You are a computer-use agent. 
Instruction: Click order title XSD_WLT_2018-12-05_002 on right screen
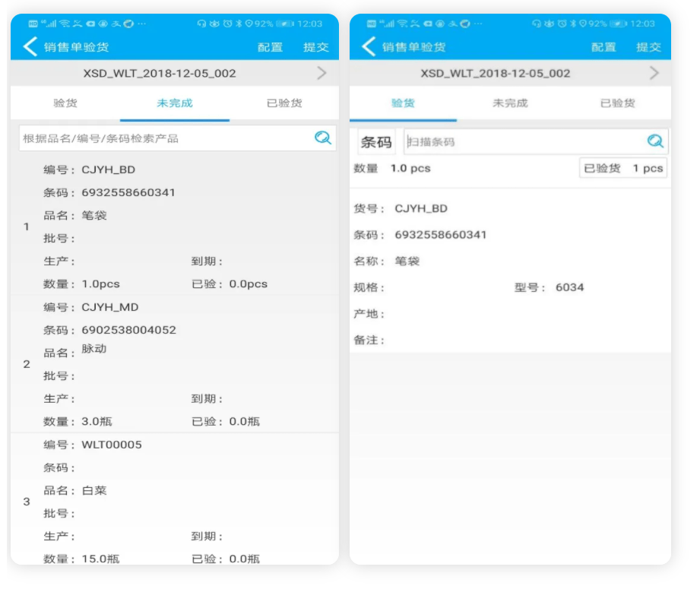tap(495, 73)
